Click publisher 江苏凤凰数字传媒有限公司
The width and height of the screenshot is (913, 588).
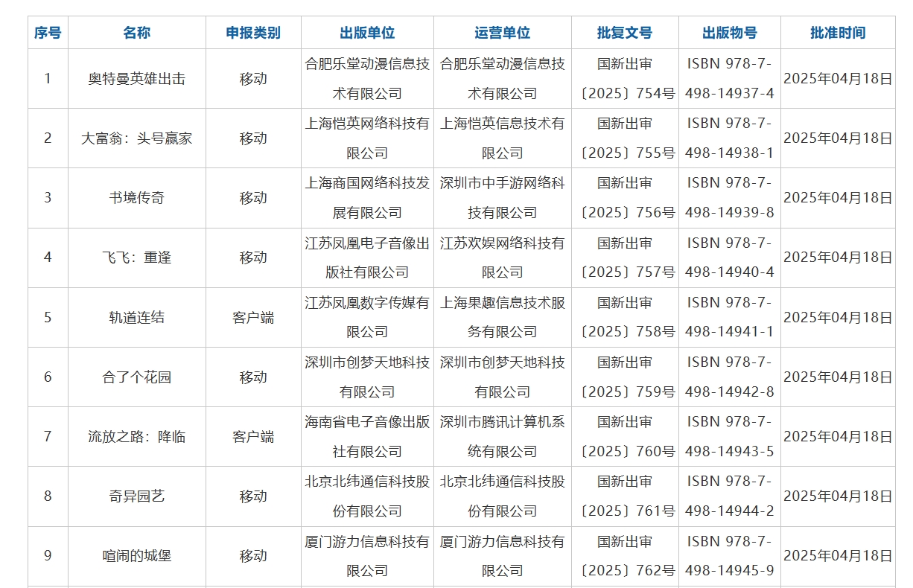click(x=367, y=318)
